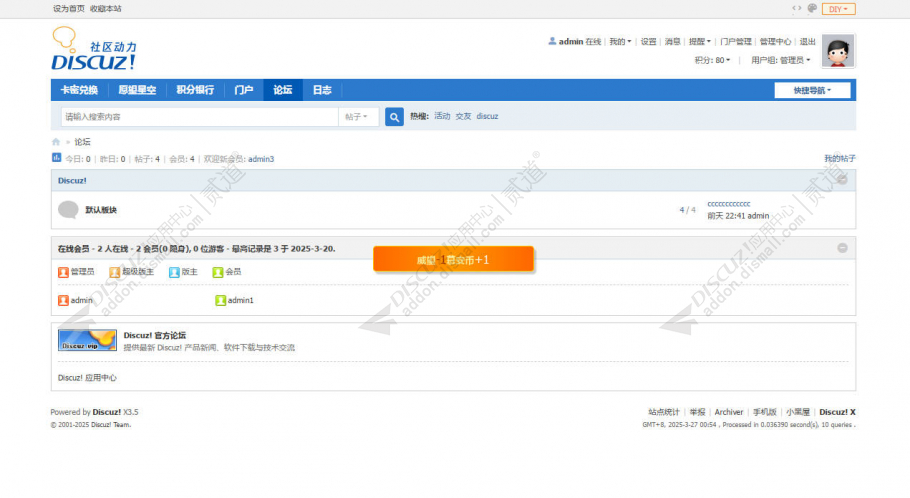Click the 超级版主 legend icon

114,272
